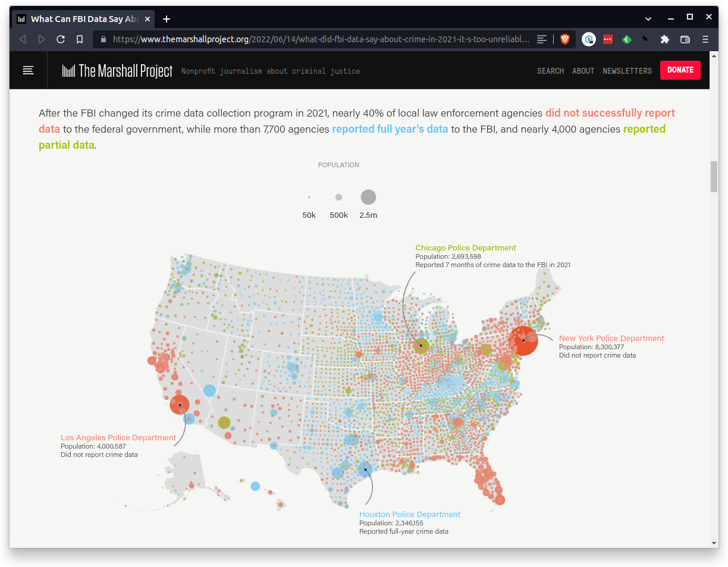
Task: Maximize the browser window
Action: [690, 17]
